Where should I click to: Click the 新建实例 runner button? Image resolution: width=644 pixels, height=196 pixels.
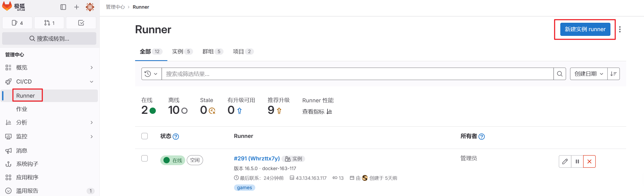click(585, 29)
